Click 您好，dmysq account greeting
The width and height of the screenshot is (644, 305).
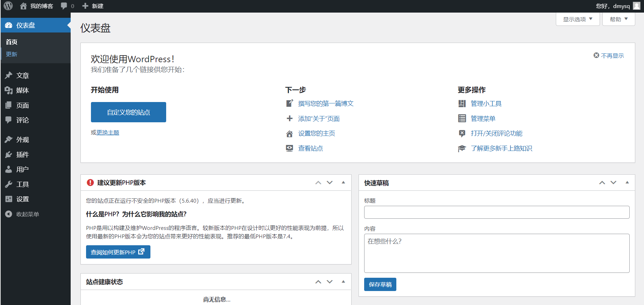(613, 6)
